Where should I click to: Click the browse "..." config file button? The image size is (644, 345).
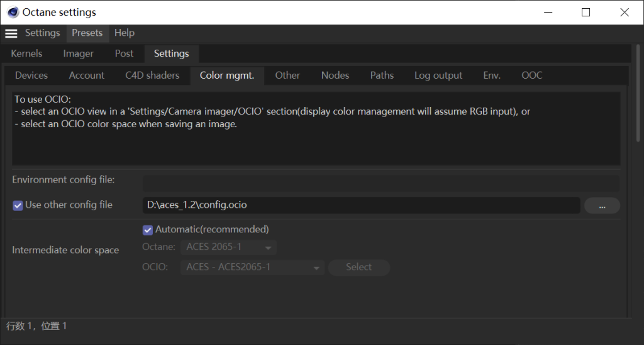(x=602, y=206)
